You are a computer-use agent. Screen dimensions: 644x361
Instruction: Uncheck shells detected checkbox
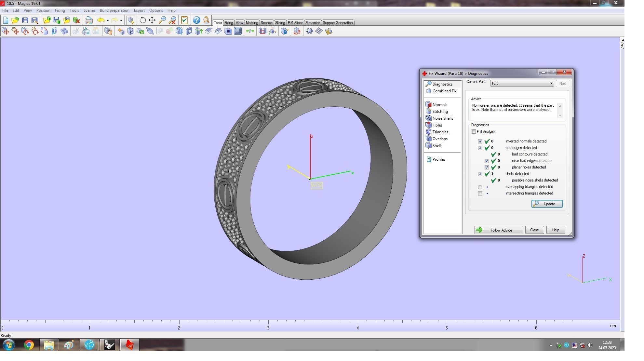click(x=480, y=174)
